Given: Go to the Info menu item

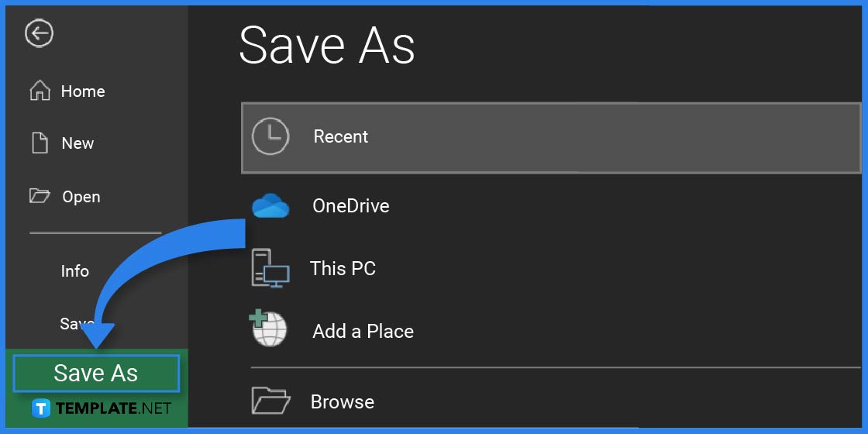Looking at the screenshot, I should coord(75,271).
